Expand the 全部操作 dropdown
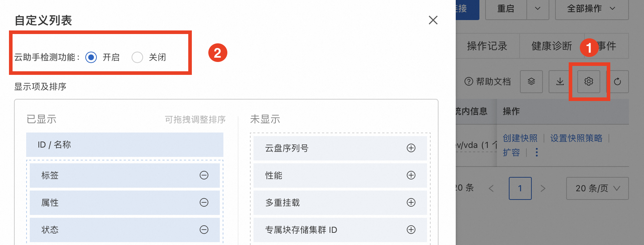This screenshot has height=245, width=644. click(x=592, y=9)
